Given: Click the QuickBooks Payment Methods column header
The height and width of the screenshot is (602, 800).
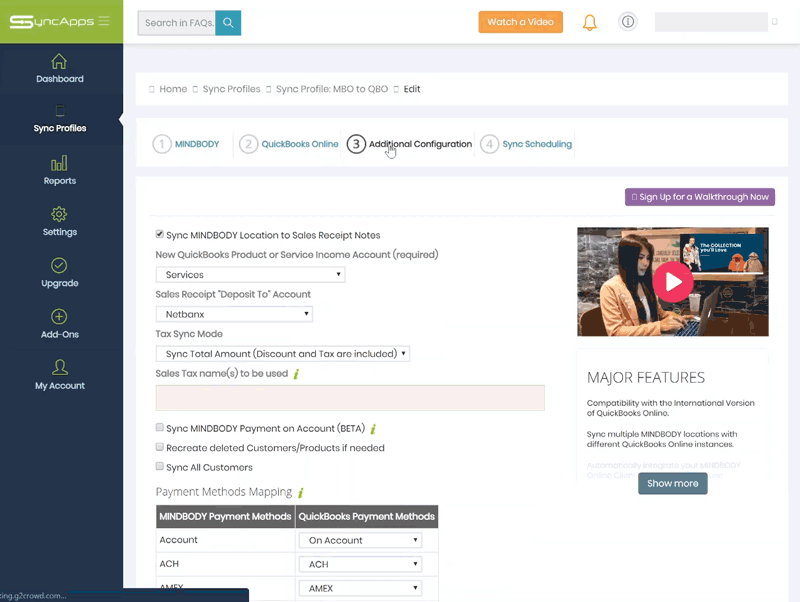Looking at the screenshot, I should tap(367, 516).
